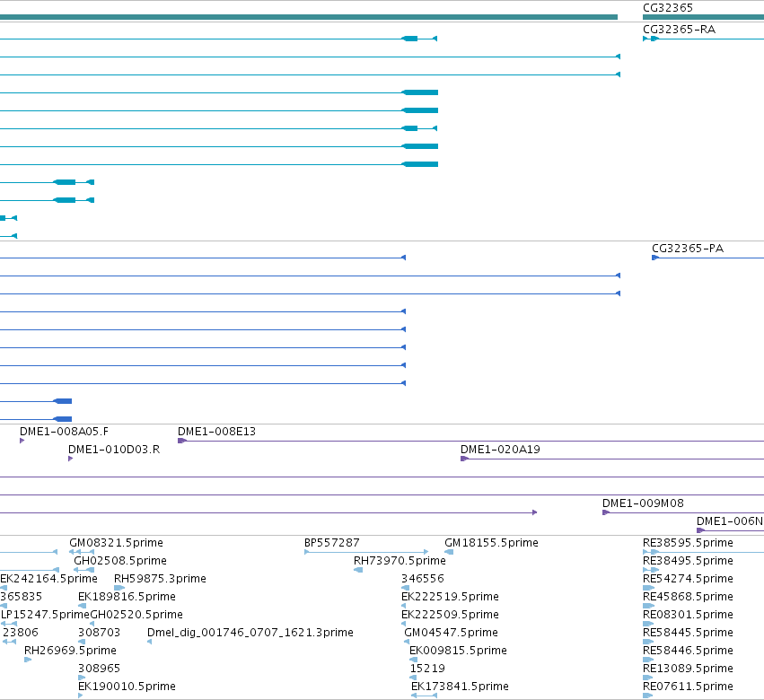The width and height of the screenshot is (764, 700).
Task: Select the 308703 feature label
Action: tap(99, 633)
